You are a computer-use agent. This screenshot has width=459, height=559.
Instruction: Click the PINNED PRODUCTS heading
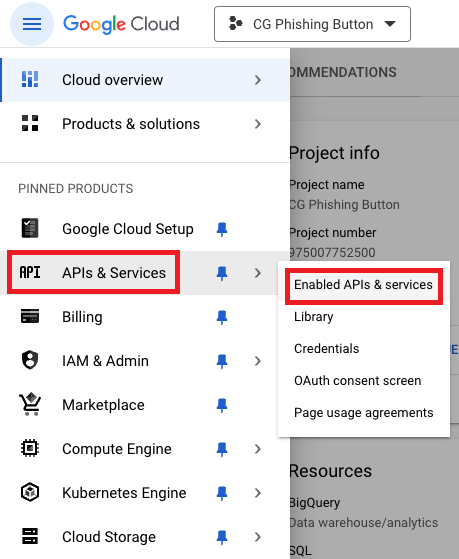[76, 188]
